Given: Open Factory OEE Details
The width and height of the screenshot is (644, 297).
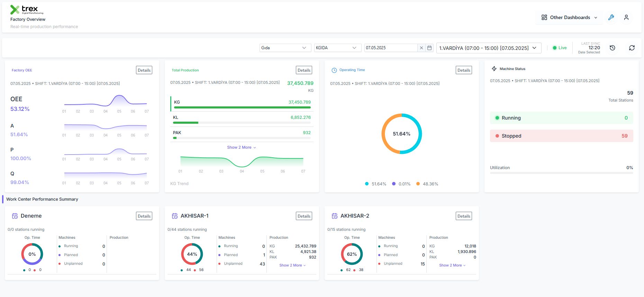Looking at the screenshot, I should tap(144, 70).
